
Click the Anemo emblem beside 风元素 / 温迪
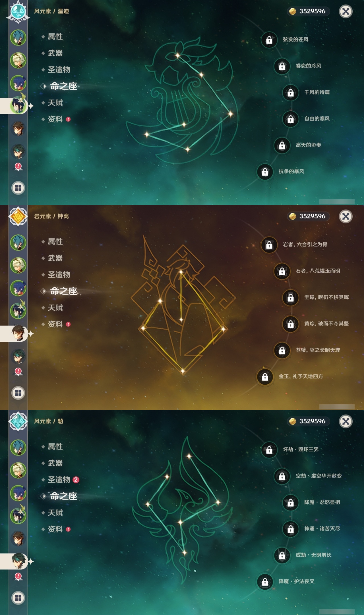pos(18,11)
